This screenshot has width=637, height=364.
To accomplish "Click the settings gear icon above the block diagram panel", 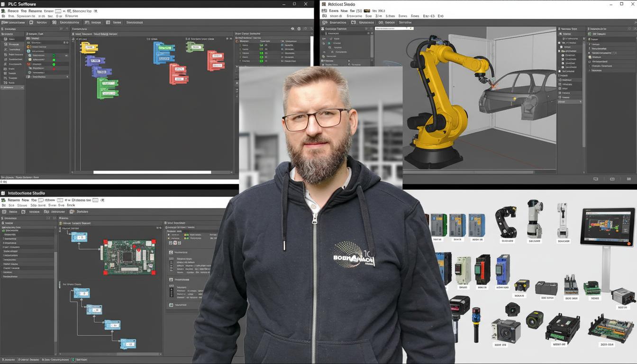I will tap(299, 28).
